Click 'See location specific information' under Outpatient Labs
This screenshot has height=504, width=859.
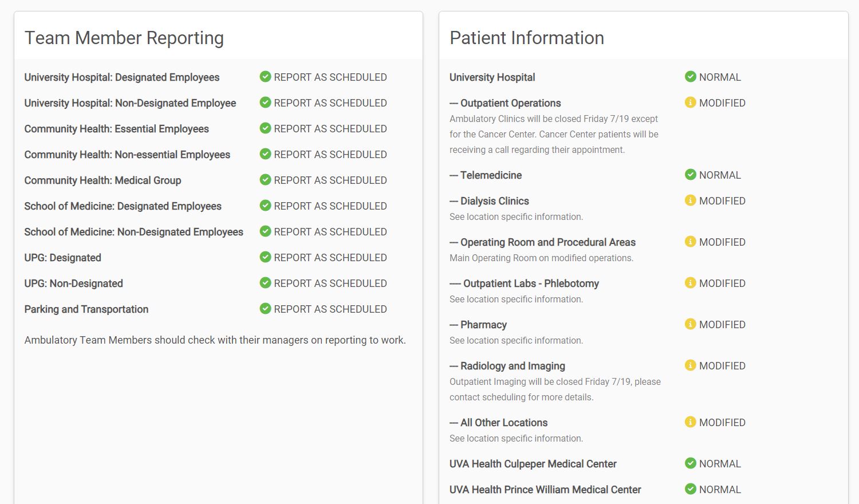tap(516, 299)
